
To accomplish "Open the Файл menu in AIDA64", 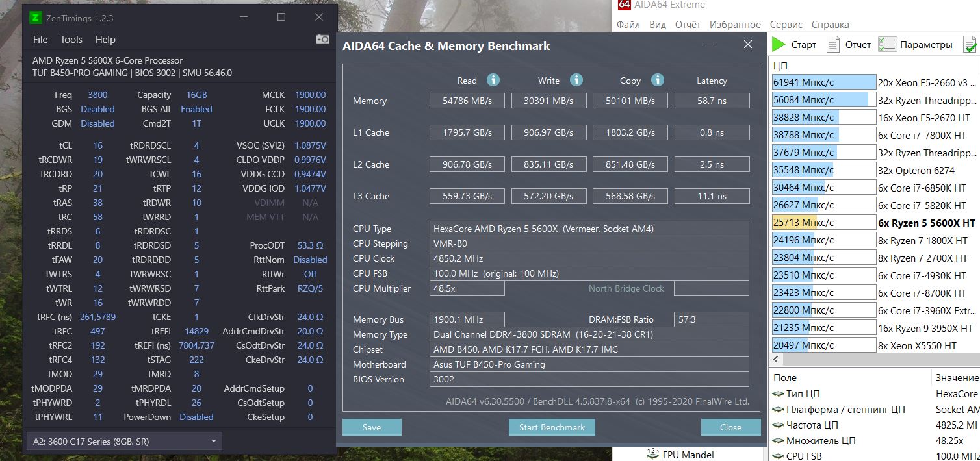I will (628, 25).
